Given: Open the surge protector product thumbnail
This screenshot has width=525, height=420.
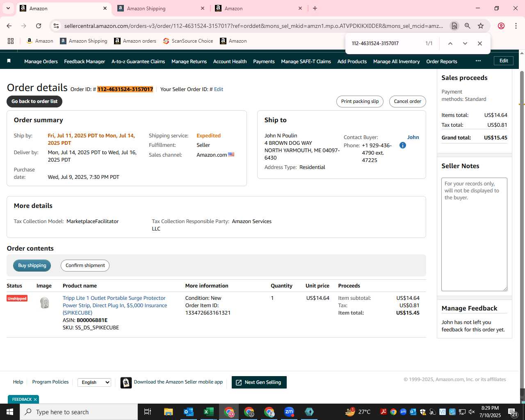Looking at the screenshot, I should [x=45, y=303].
